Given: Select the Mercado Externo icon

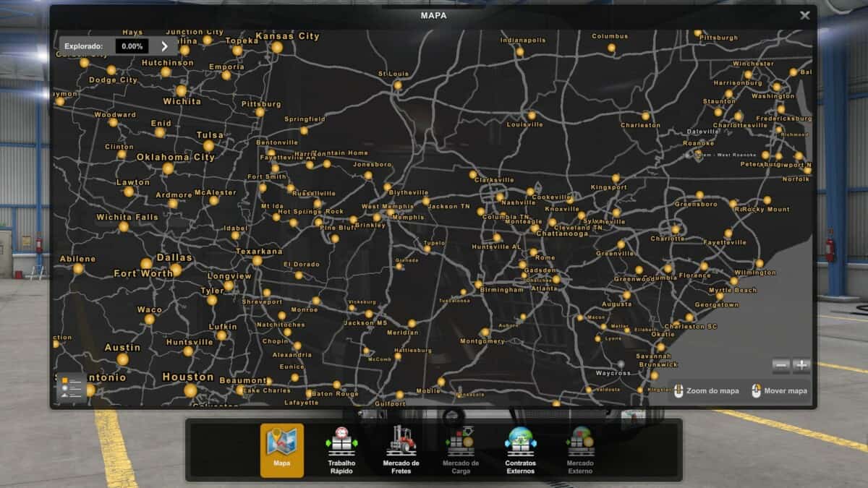Looking at the screenshot, I should tap(580, 442).
